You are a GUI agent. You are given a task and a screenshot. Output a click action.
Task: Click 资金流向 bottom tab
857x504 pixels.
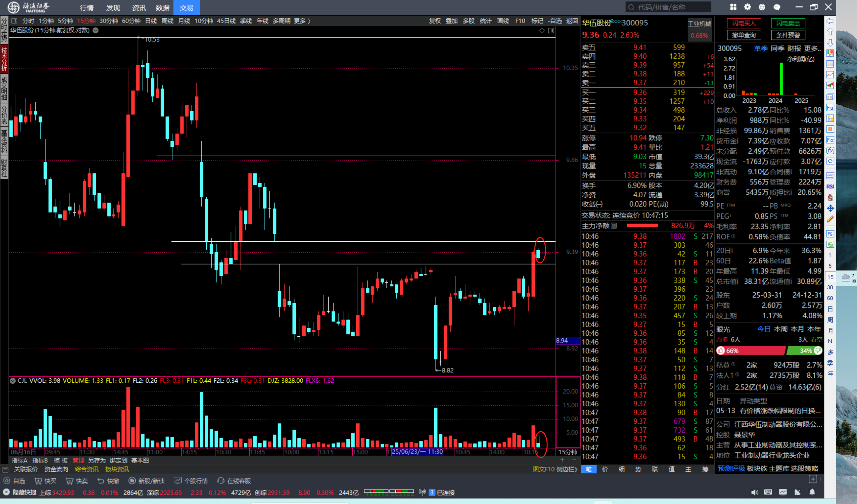pos(56,469)
